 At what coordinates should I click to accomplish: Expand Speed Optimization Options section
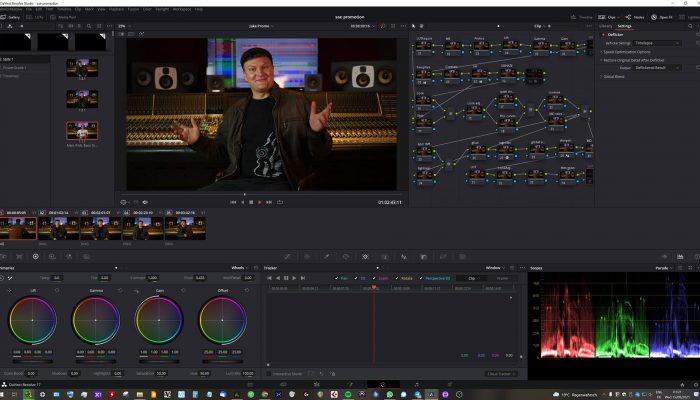pos(626,51)
